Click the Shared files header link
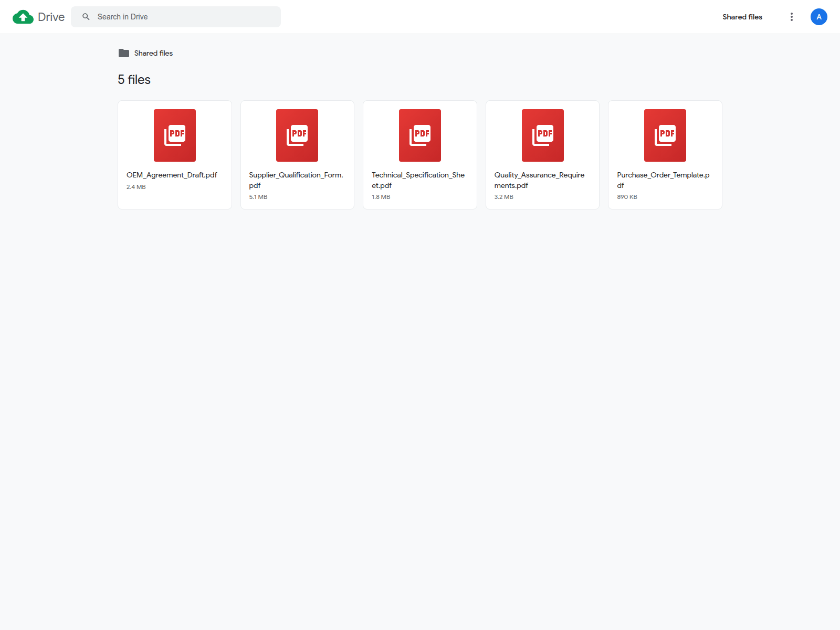Image resolution: width=840 pixels, height=630 pixels. pyautogui.click(x=742, y=17)
